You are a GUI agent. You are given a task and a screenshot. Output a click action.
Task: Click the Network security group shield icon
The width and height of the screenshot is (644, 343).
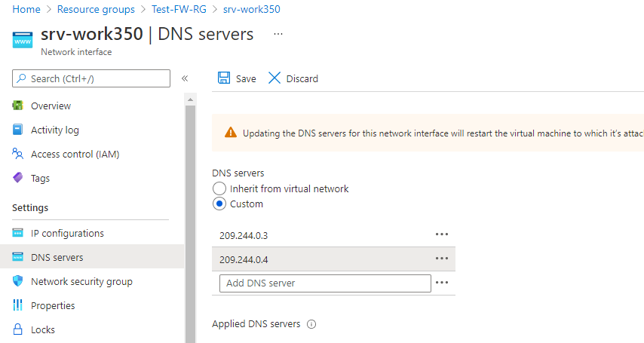coord(17,281)
